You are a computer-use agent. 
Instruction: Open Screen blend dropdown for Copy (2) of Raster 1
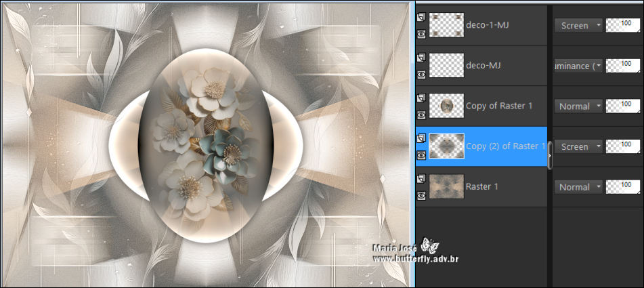[578, 146]
